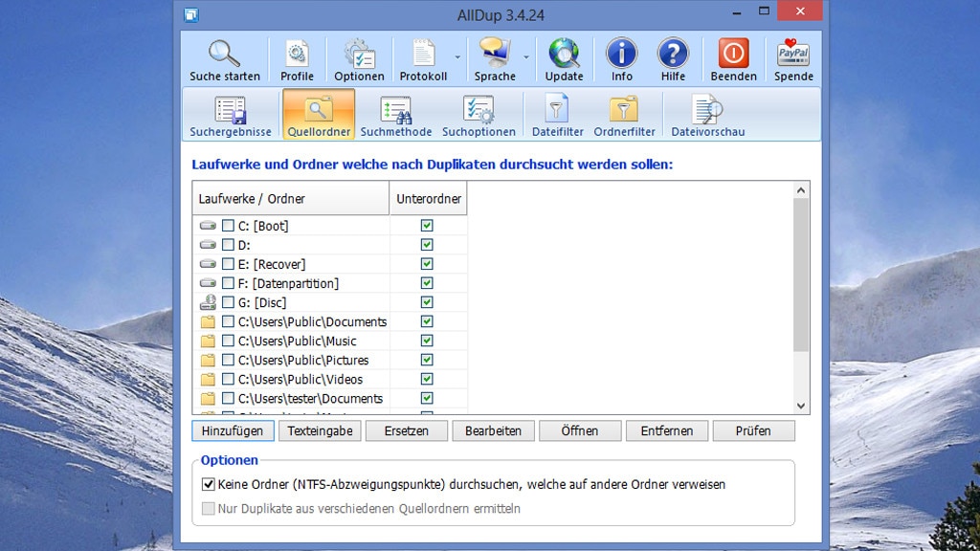Select the F: [Datenpartition] row text

pos(288,283)
